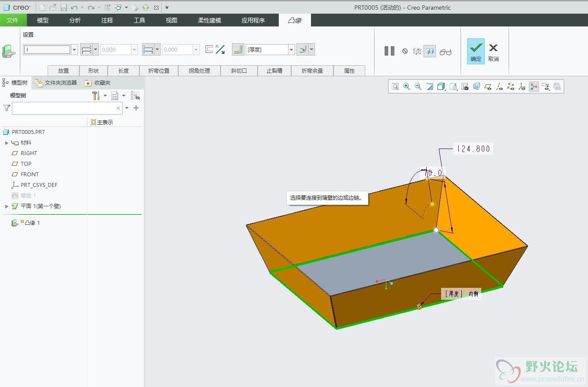Screen dimensions: 588x387
Task: Click the pause feature icon
Action: (x=389, y=51)
